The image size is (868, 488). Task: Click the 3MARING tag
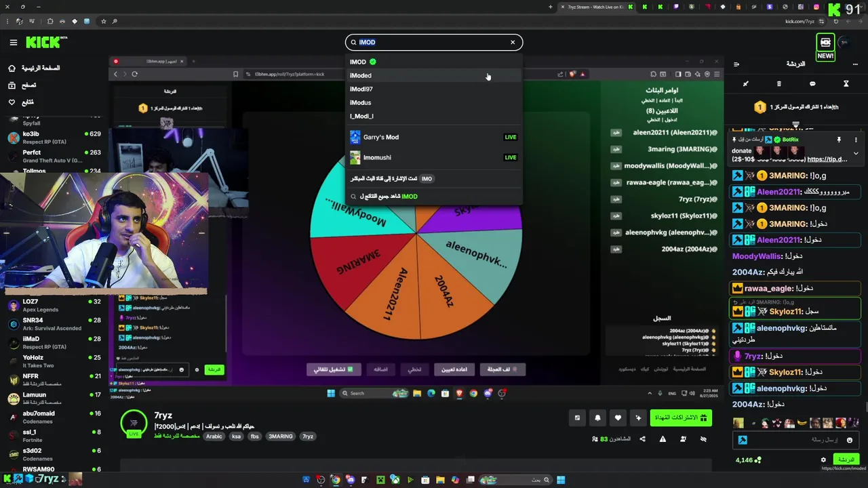[x=280, y=436]
